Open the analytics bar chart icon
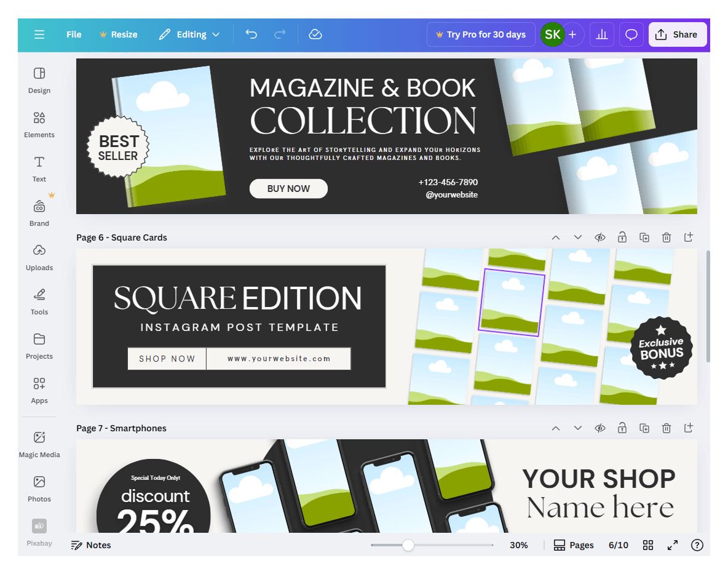 coord(602,34)
